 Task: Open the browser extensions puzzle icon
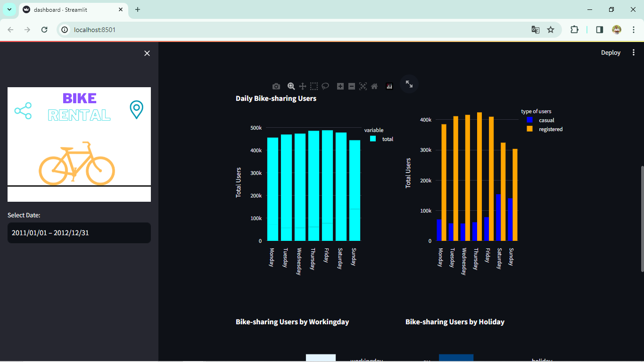click(574, 30)
